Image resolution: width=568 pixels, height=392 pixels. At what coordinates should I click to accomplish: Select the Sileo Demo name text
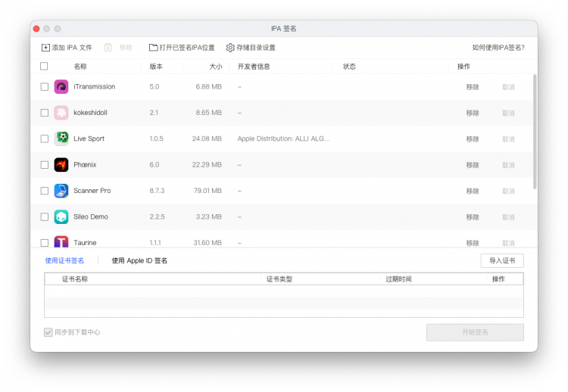pos(91,217)
